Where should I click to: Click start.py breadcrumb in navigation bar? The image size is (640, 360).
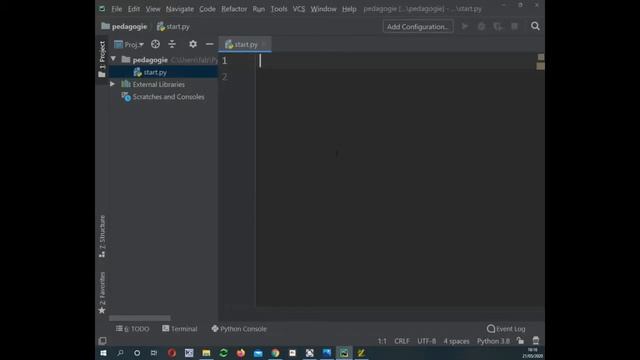click(173, 27)
